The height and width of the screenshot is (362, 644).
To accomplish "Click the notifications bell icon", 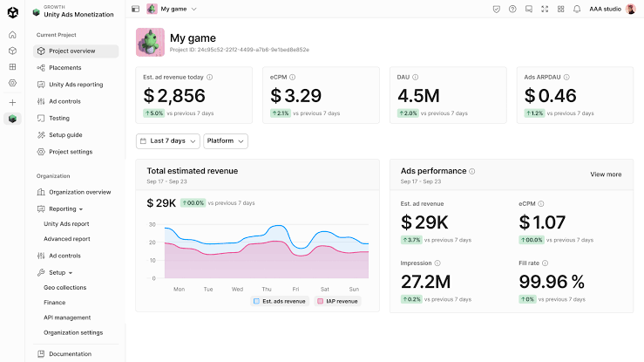I will [x=577, y=9].
